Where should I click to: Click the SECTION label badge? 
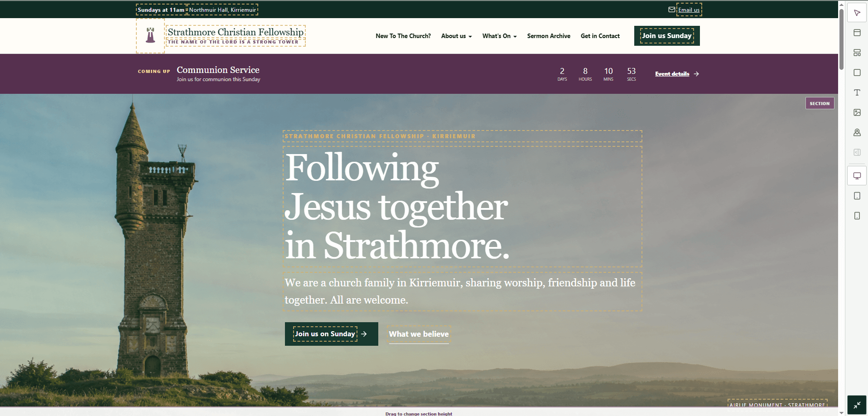pos(820,103)
